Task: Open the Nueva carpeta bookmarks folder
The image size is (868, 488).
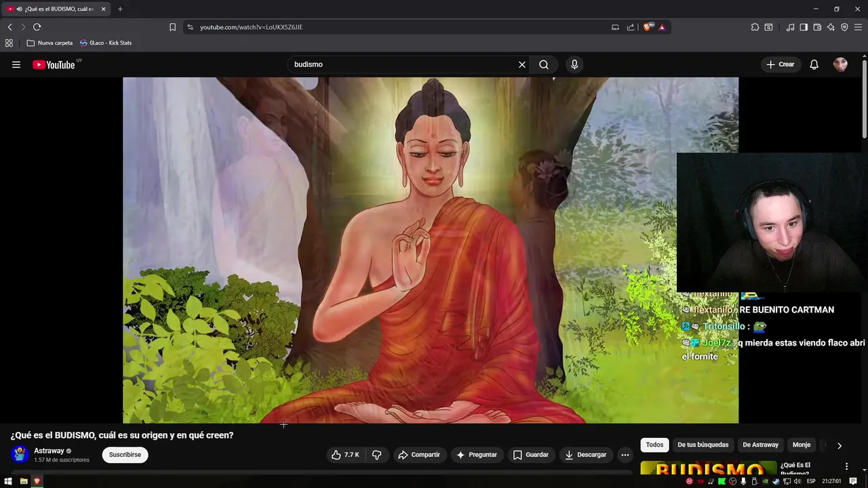Action: click(50, 43)
